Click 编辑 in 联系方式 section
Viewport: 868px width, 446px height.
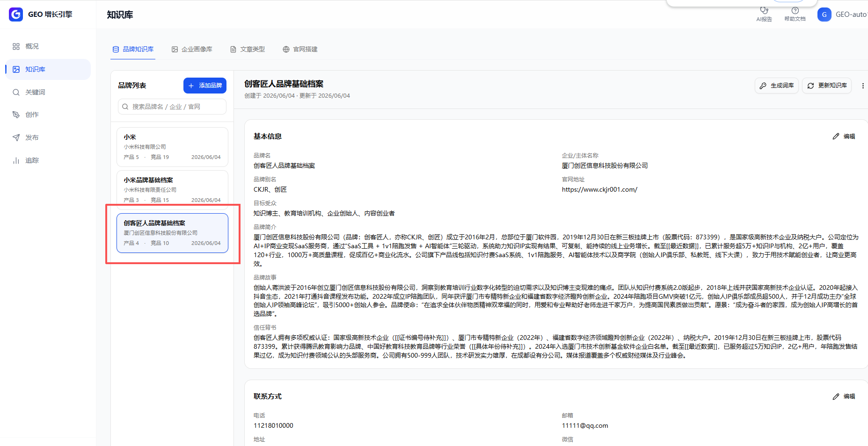[844, 396]
